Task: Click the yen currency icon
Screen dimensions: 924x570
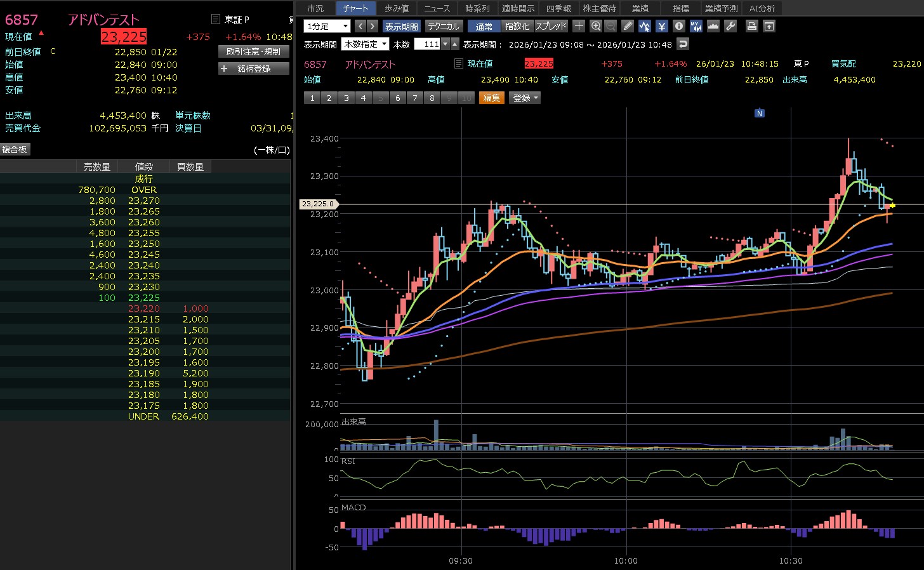Action: 662,26
